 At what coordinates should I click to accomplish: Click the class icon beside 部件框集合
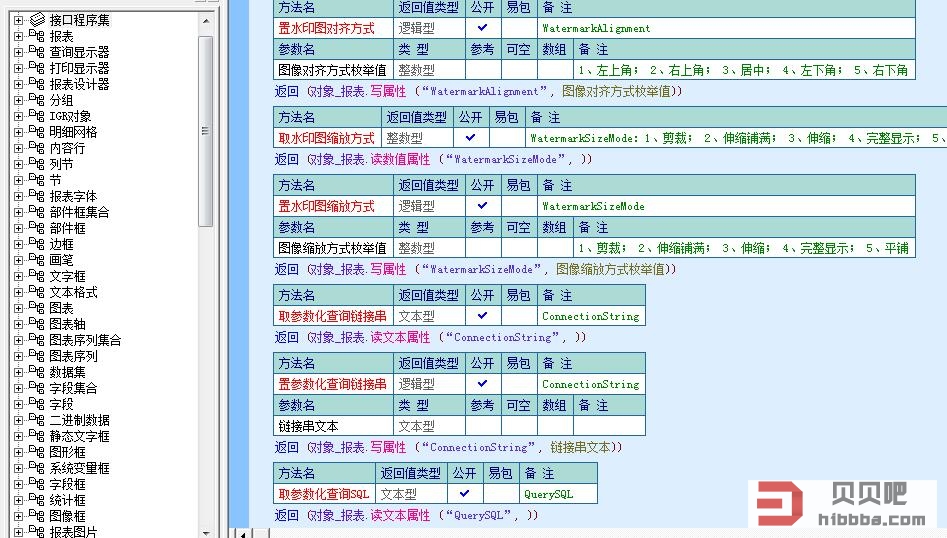pyautogui.click(x=37, y=212)
